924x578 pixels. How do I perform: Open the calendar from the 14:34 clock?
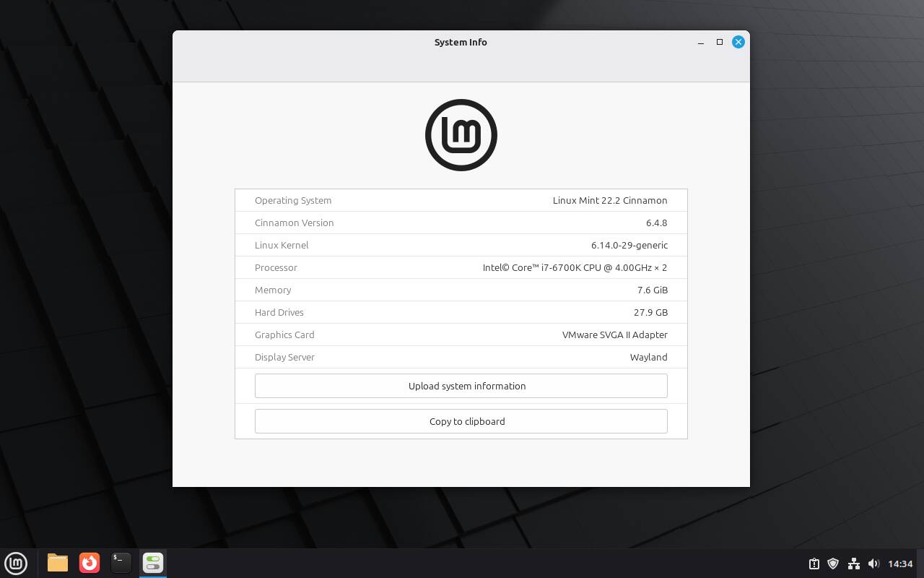tap(900, 564)
